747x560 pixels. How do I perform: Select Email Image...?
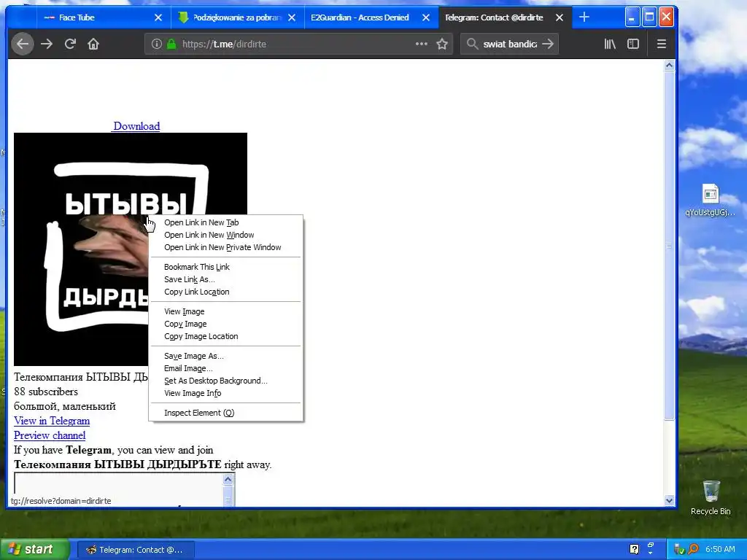point(226,368)
